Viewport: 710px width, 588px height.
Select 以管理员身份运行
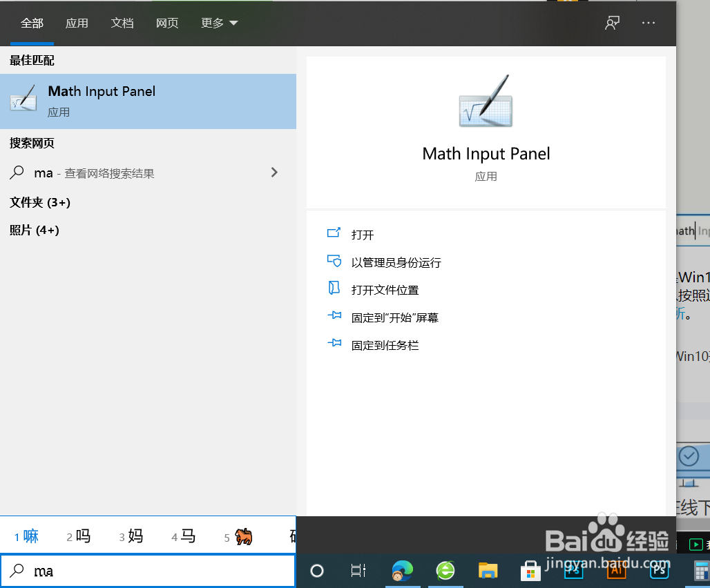pos(396,263)
